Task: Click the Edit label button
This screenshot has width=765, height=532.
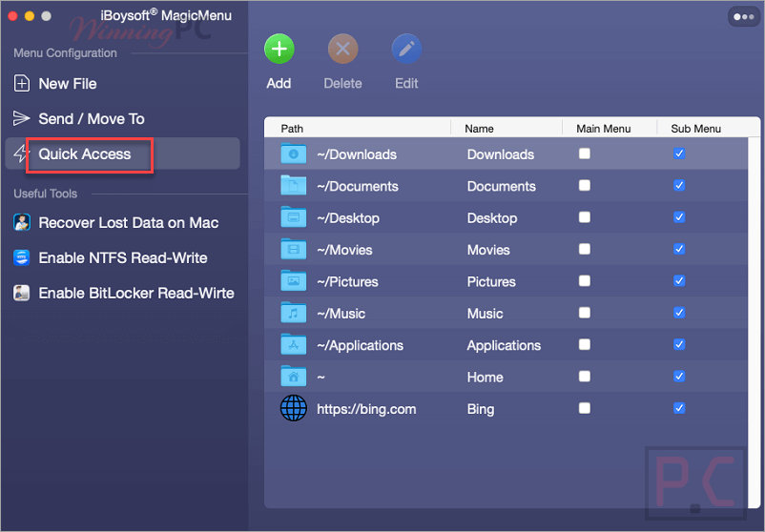Action: tap(406, 83)
